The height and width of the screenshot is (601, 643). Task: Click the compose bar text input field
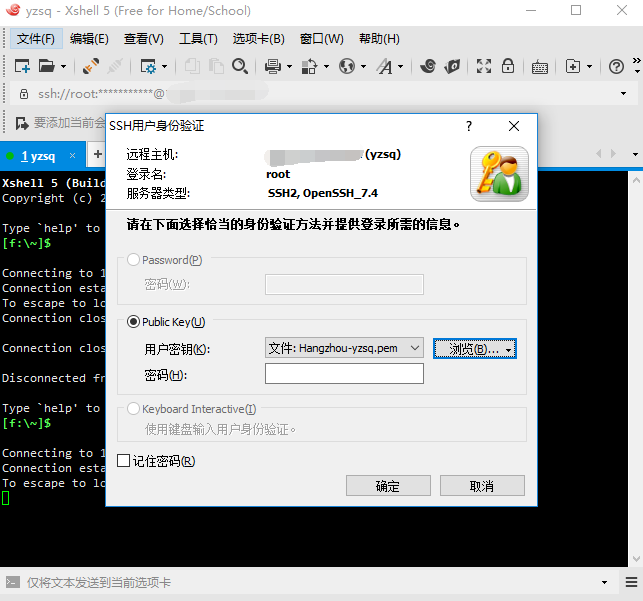[308, 582]
